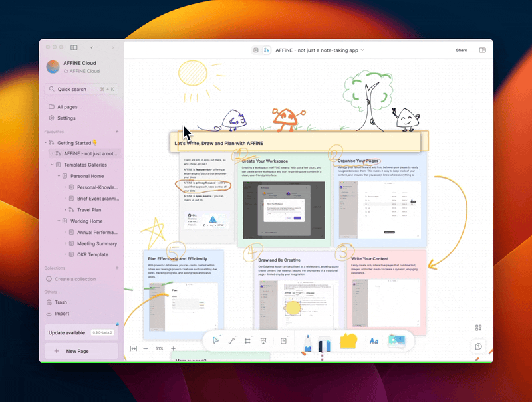Click the Organise Your Pages screenshot
Image resolution: width=532 pixels, height=402 pixels.
coord(380,210)
